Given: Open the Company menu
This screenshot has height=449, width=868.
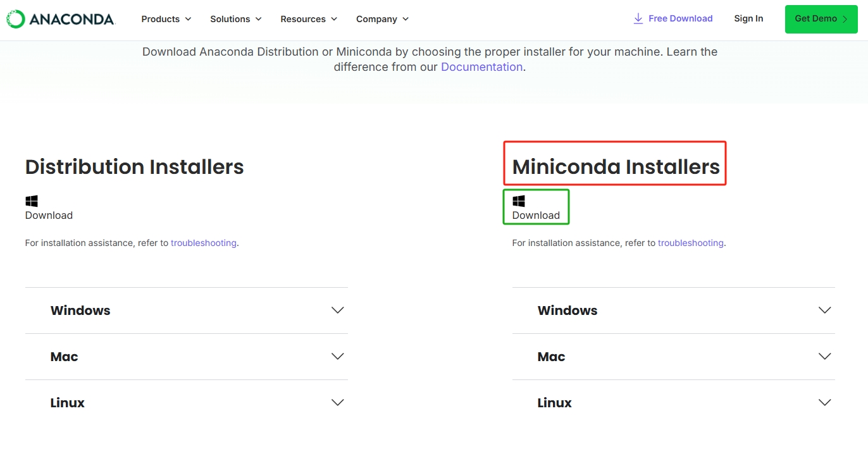Looking at the screenshot, I should coord(383,19).
